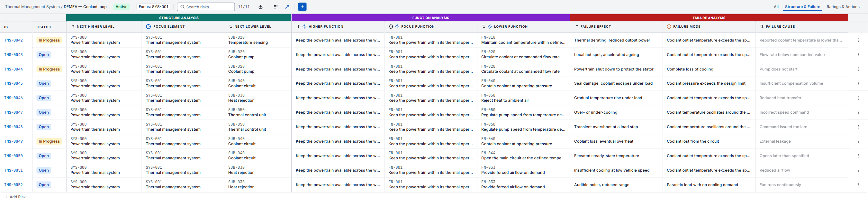Image resolution: width=868 pixels, height=198 pixels.
Task: Select the "Over- or under-cooling" effect cell
Action: [x=616, y=112]
